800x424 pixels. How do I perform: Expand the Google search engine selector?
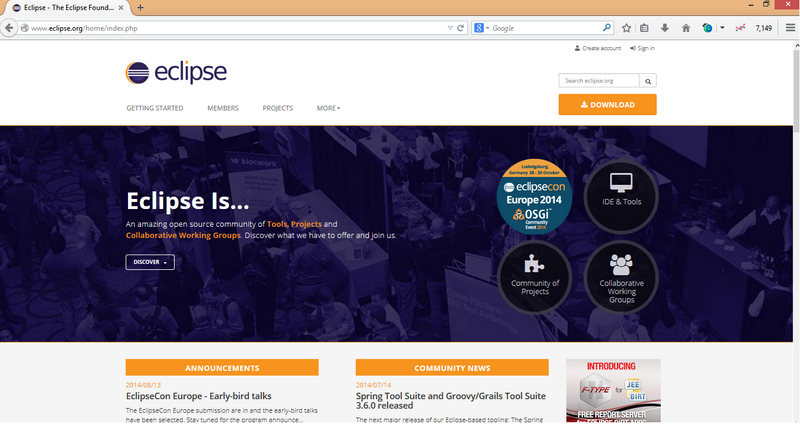(x=482, y=28)
